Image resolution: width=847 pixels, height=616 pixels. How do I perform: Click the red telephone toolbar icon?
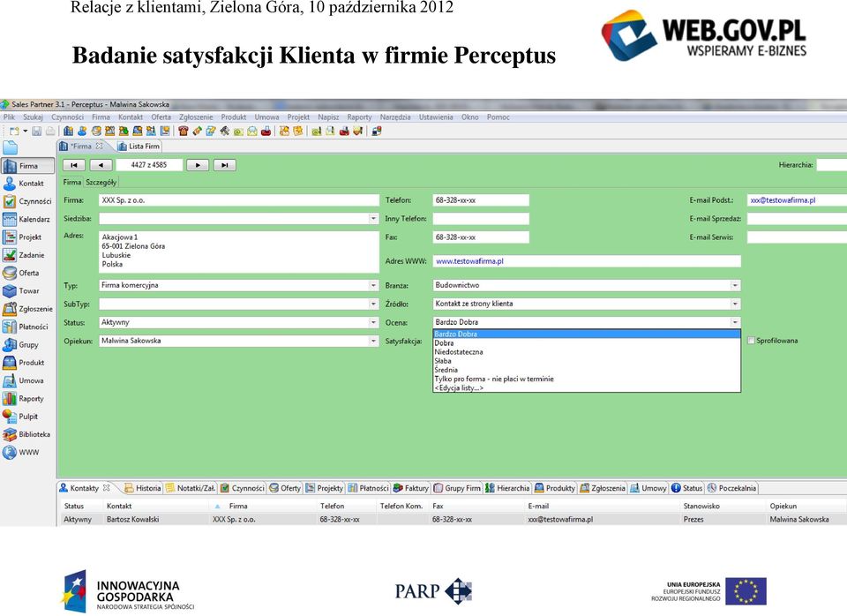pos(184,131)
